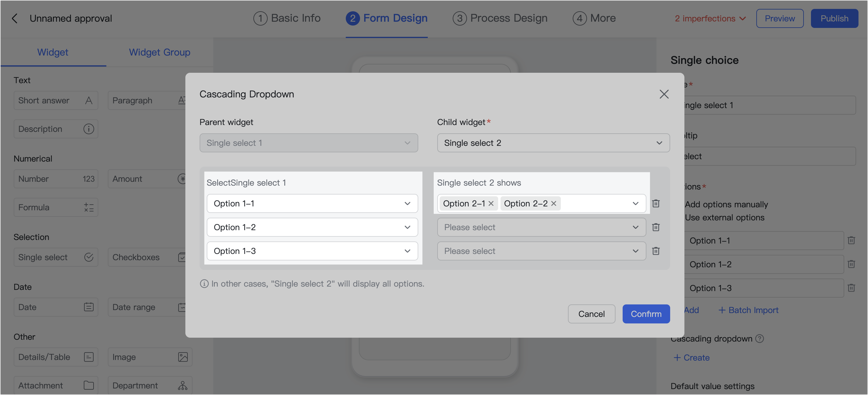Add Checkboxes widget
Image resolution: width=868 pixels, height=395 pixels.
[147, 257]
